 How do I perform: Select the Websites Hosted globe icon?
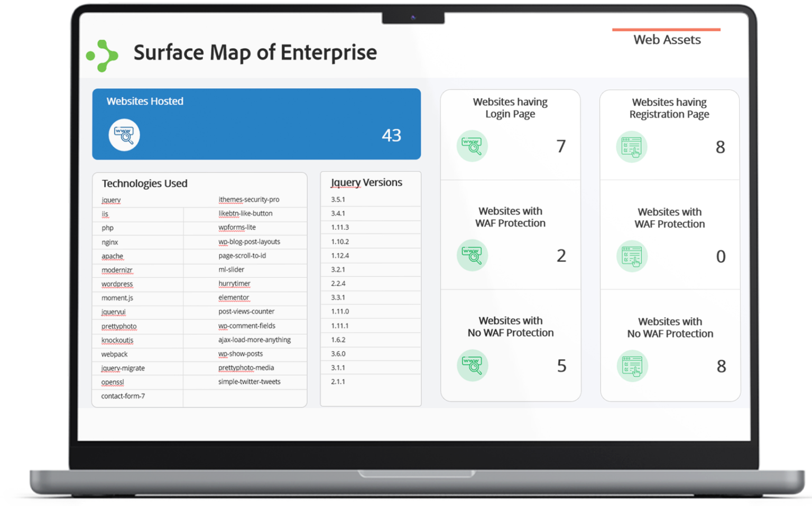(124, 135)
